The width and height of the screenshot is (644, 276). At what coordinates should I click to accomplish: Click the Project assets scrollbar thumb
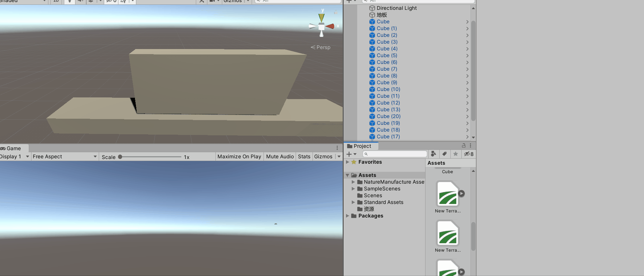click(x=473, y=236)
